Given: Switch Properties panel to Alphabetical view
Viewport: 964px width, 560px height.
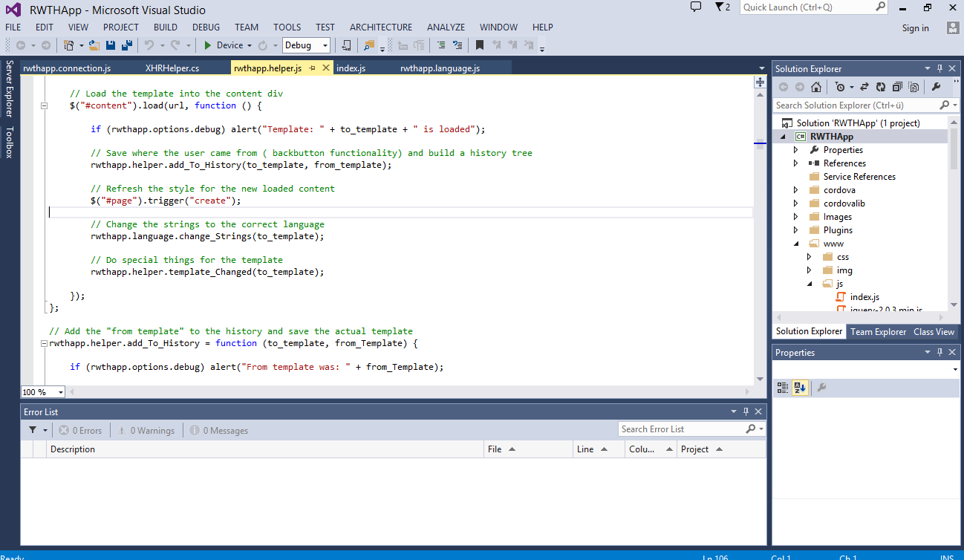Looking at the screenshot, I should point(800,388).
